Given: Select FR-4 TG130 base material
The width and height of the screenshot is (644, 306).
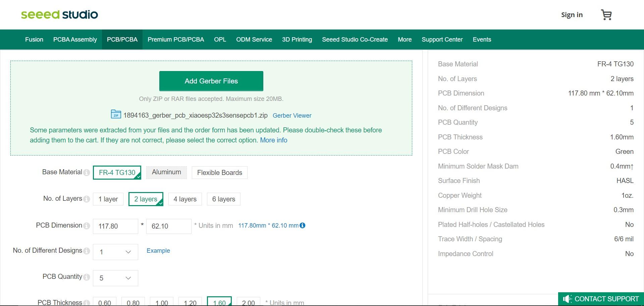Looking at the screenshot, I should click(x=117, y=173).
